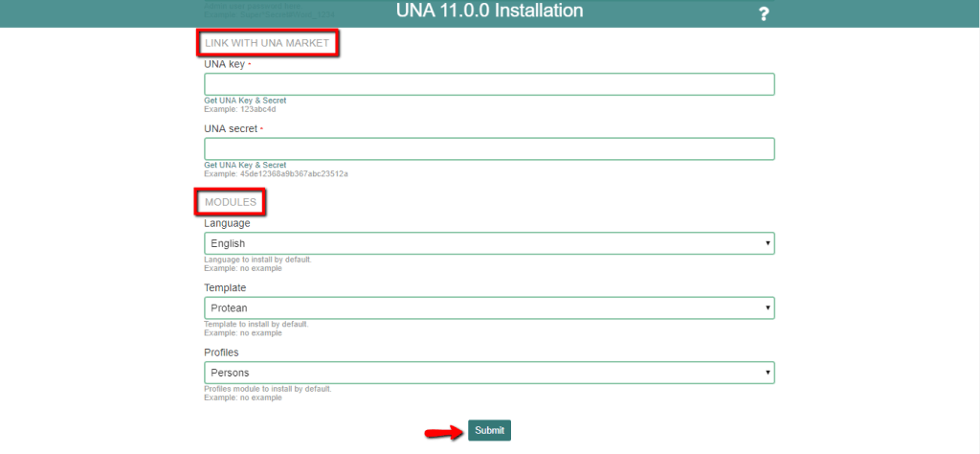
Task: Click the Language field label
Action: click(227, 223)
